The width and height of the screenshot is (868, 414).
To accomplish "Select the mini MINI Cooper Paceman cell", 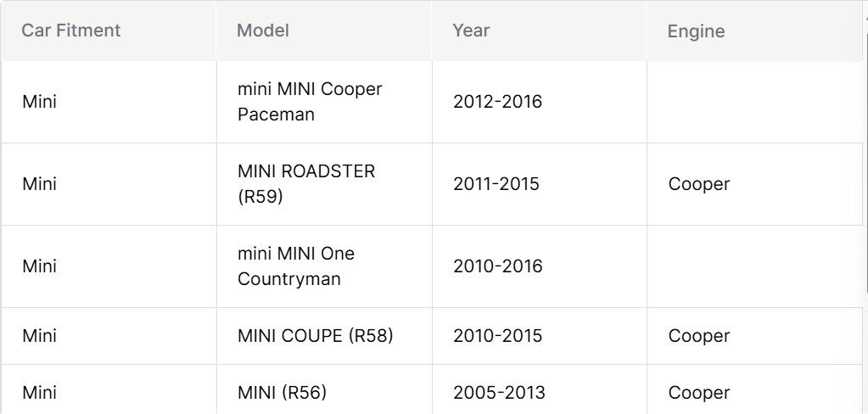I will [x=324, y=102].
